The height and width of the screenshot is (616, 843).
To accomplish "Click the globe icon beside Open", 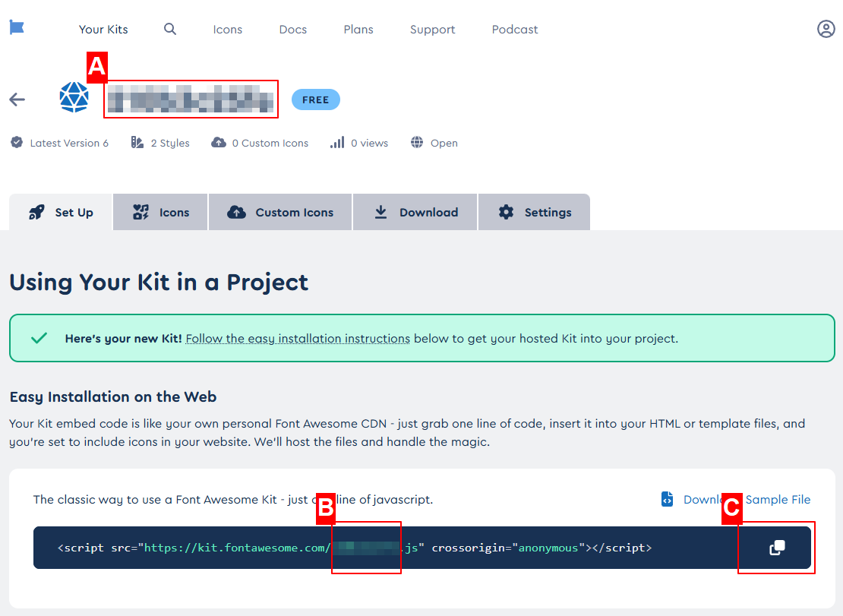I will pyautogui.click(x=417, y=143).
